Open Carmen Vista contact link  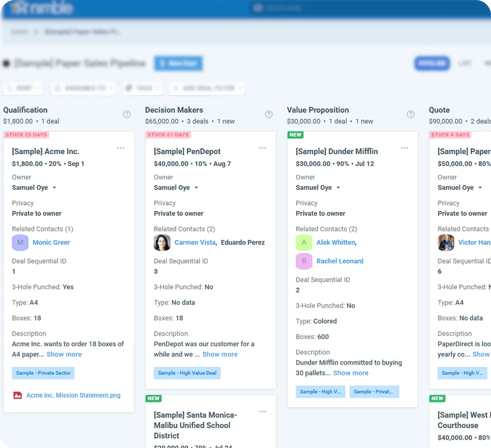pos(195,242)
